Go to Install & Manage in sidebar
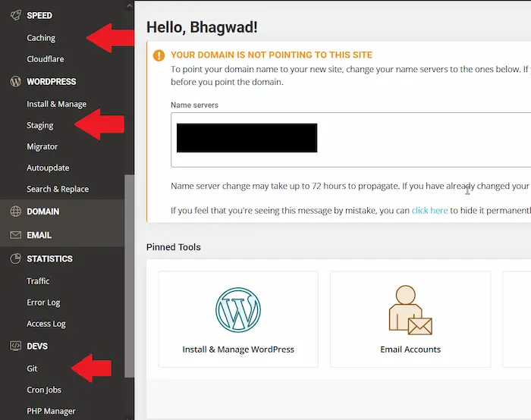 click(x=57, y=104)
